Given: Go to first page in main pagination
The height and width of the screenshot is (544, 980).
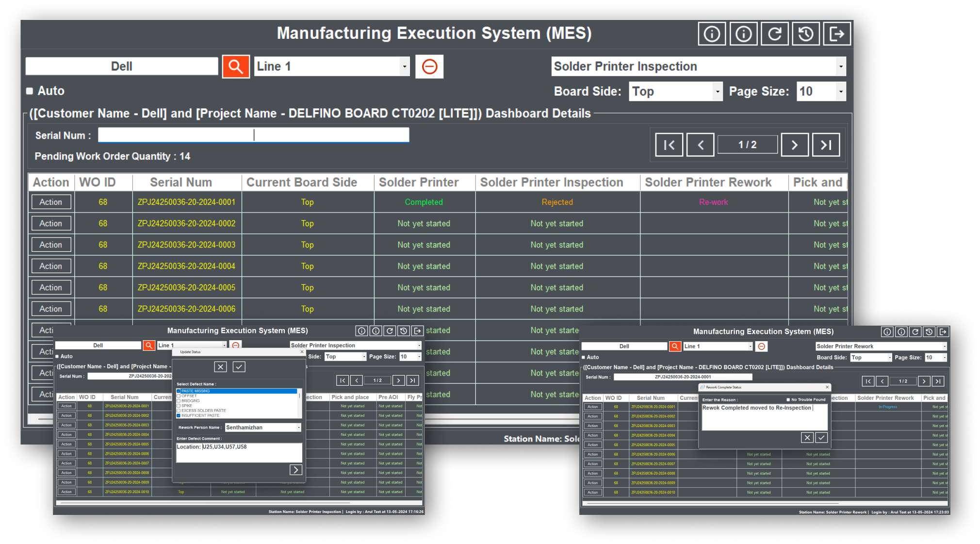Looking at the screenshot, I should click(x=669, y=145).
